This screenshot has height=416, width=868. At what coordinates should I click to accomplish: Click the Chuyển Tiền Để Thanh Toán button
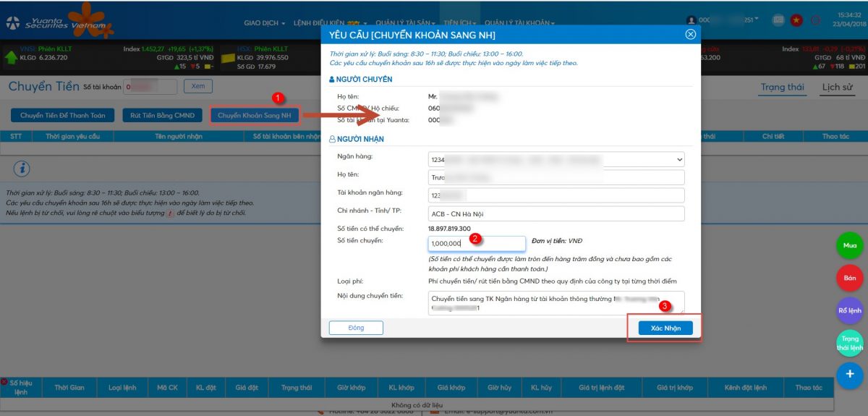62,115
